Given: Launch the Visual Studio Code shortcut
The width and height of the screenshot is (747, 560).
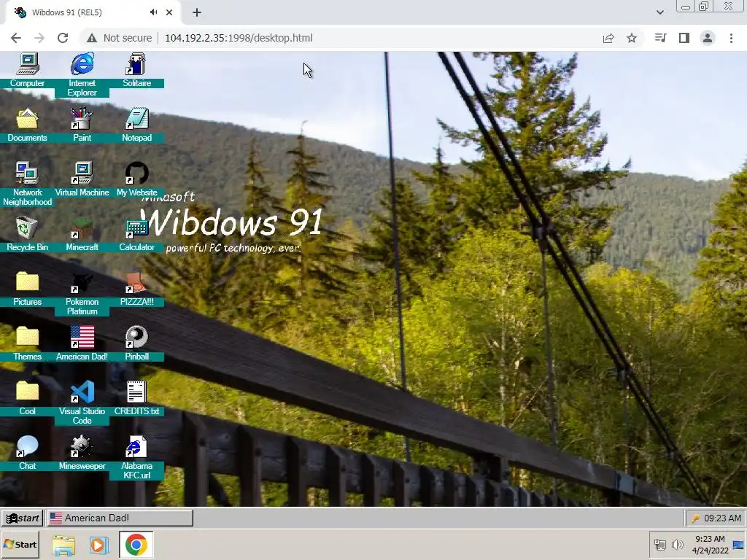Looking at the screenshot, I should (x=82, y=403).
